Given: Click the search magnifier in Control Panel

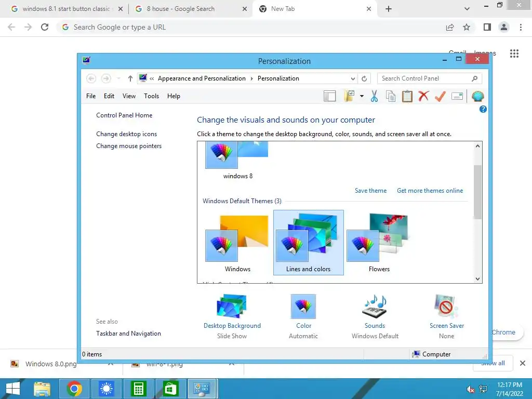Looking at the screenshot, I should pyautogui.click(x=474, y=79).
